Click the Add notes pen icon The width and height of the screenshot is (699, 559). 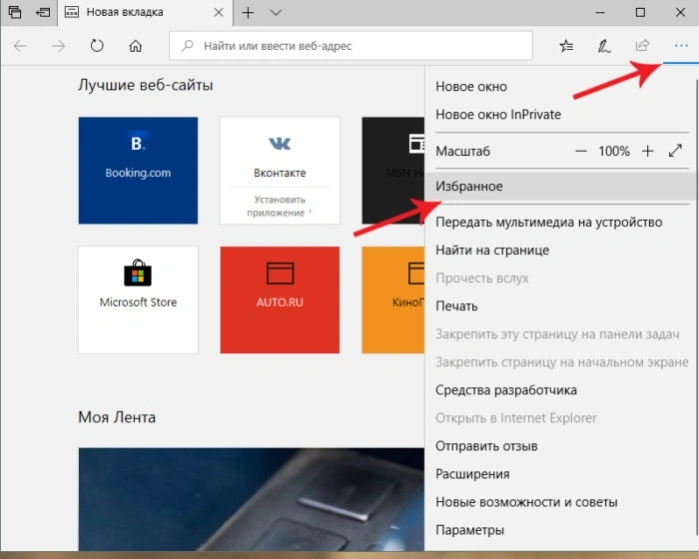click(x=604, y=46)
